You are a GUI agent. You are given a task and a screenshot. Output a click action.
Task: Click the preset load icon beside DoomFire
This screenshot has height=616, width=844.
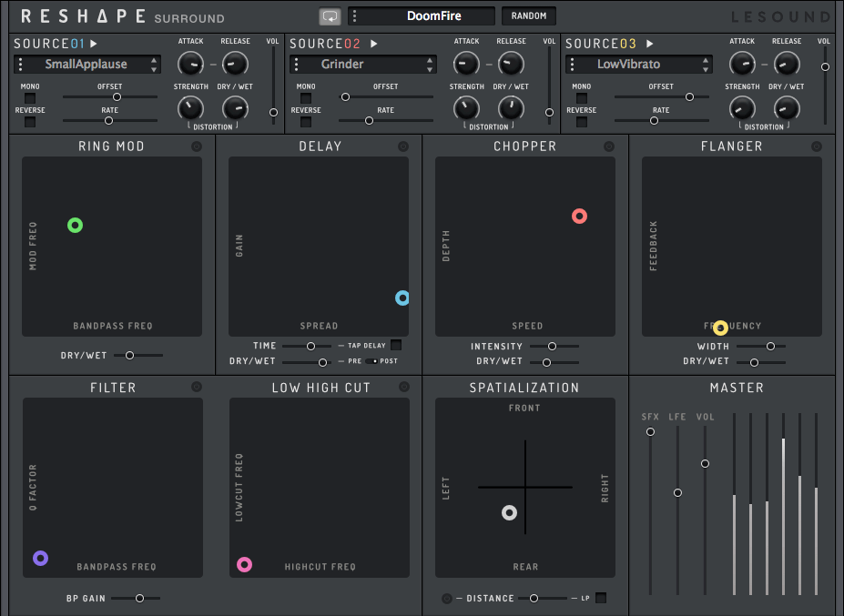pos(330,16)
